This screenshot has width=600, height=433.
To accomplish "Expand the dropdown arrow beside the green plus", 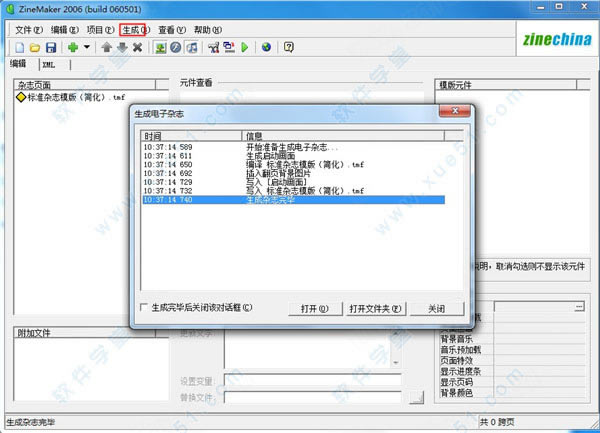I will tap(87, 47).
